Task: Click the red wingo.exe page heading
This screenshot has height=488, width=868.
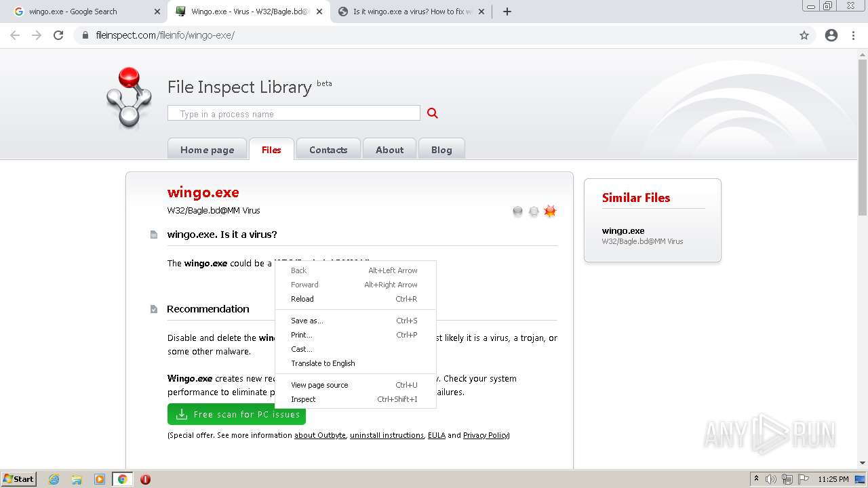Action: 203,192
